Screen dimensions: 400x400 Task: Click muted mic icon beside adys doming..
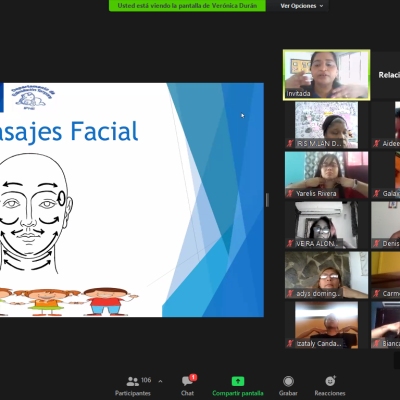click(x=290, y=293)
